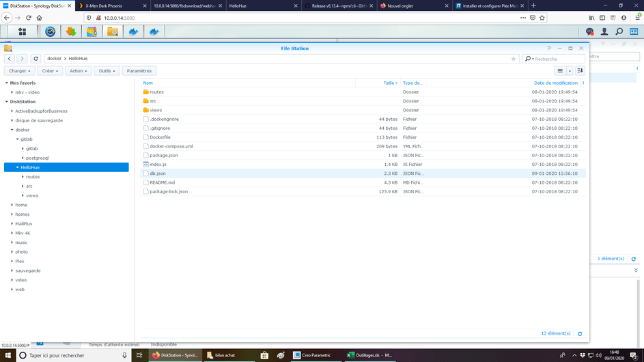Open the DSM user account icon
This screenshot has height=362, width=644.
[x=604, y=31]
